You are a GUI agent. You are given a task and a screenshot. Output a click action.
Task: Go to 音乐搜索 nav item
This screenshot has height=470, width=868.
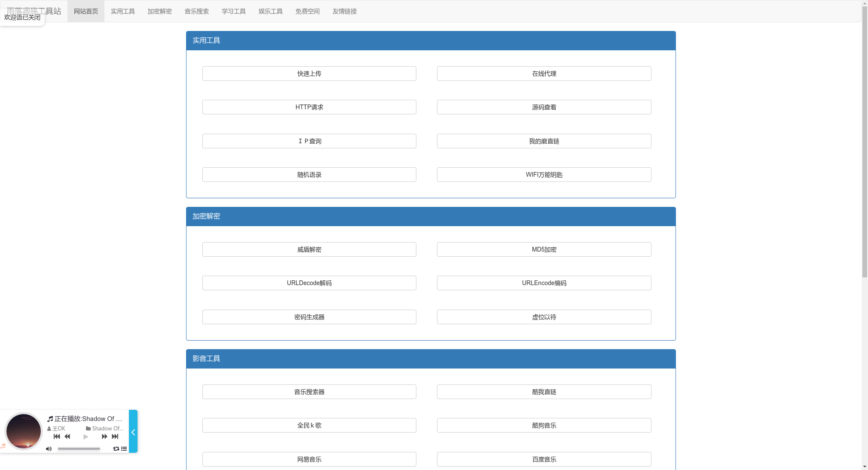pos(196,11)
